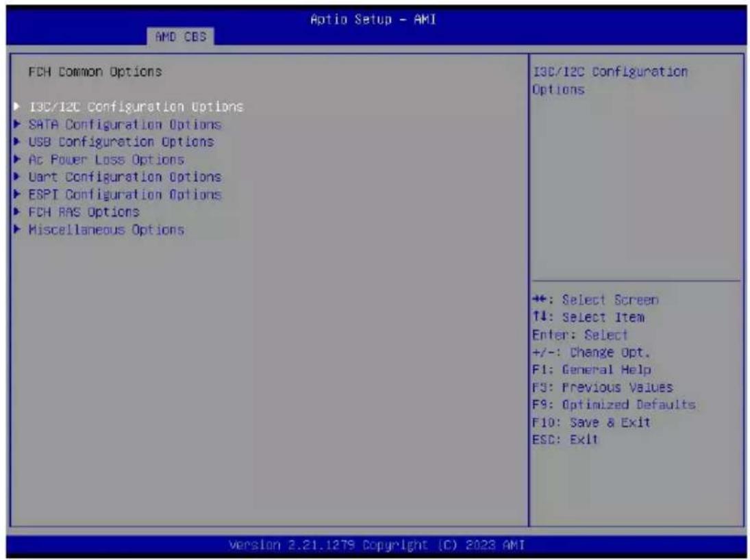Click the F9: Optimized Defaults hint

tap(614, 405)
